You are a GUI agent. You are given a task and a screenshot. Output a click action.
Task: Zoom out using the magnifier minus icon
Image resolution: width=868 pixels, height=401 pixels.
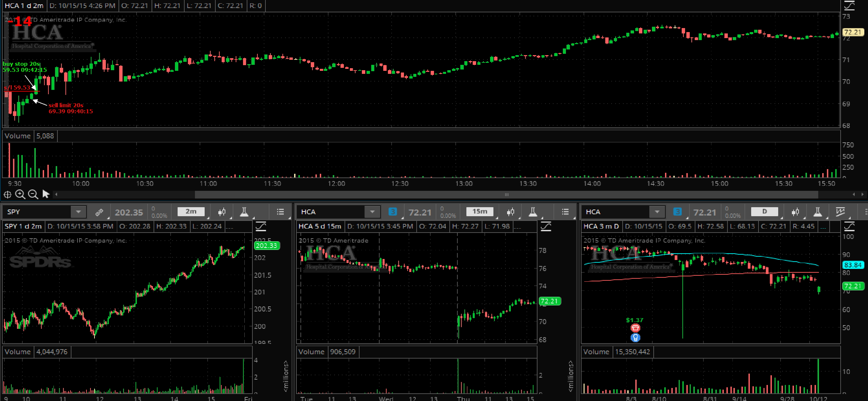click(x=33, y=194)
